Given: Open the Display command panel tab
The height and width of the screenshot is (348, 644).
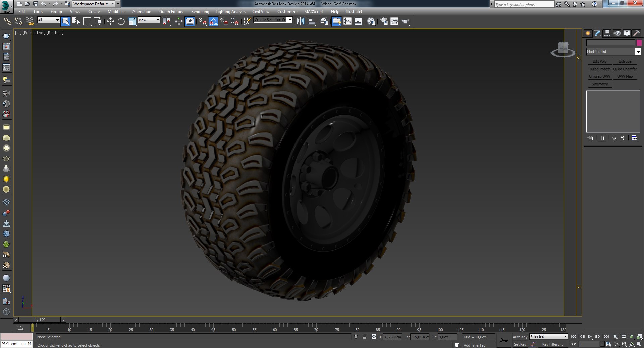Looking at the screenshot, I should pos(627,33).
